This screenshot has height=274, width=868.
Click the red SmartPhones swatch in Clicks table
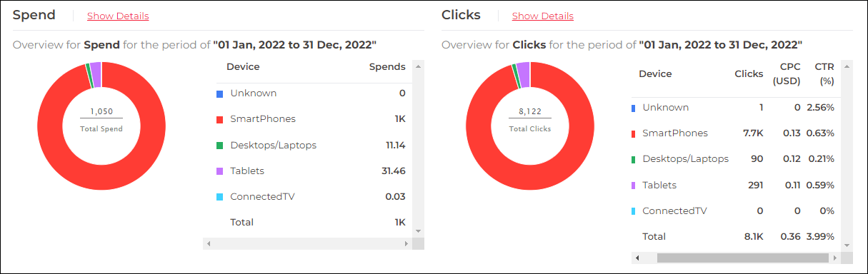tap(633, 133)
